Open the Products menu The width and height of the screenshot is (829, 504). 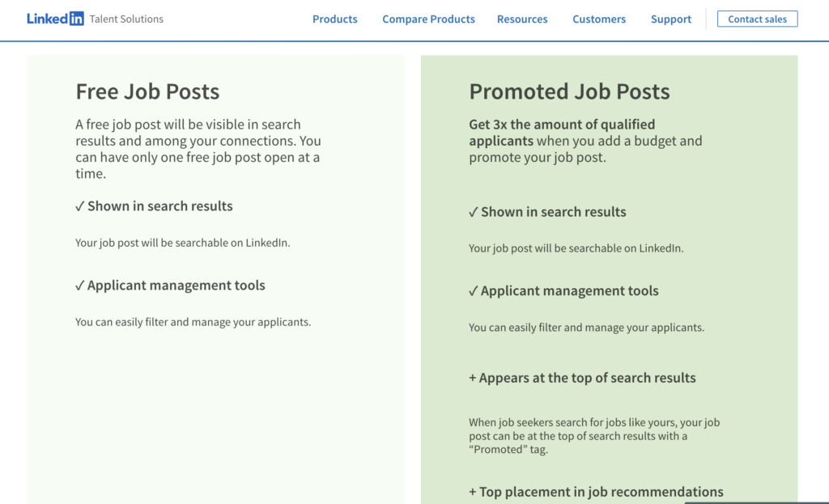coord(334,19)
